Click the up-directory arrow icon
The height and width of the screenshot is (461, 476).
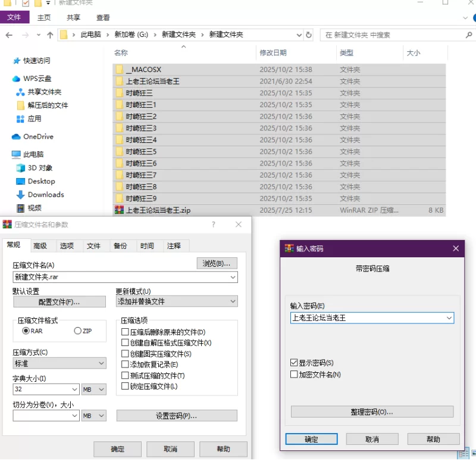50,35
